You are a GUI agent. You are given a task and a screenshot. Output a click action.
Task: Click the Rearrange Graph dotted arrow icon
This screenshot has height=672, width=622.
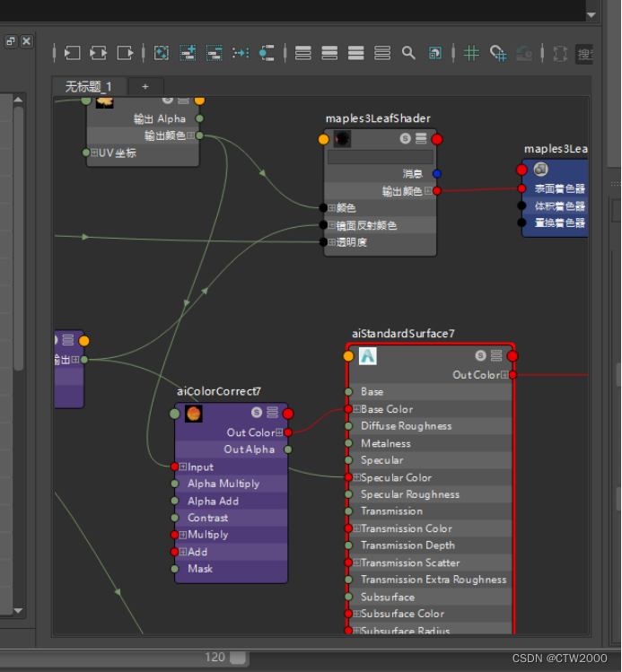[x=241, y=53]
